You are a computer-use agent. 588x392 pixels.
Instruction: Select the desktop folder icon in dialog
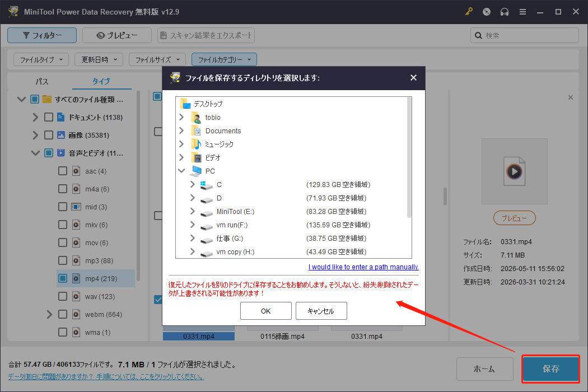point(185,104)
